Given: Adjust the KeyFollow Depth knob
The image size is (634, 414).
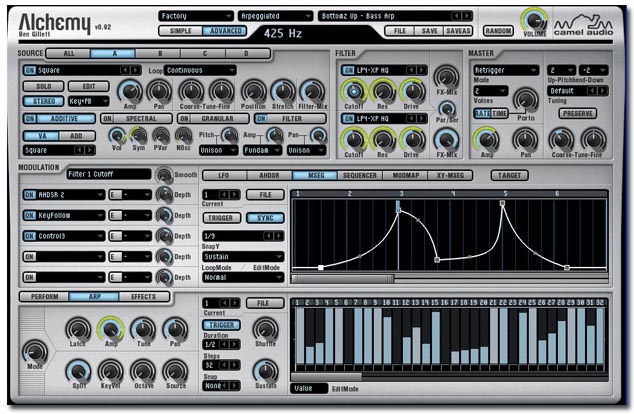Looking at the screenshot, I should pos(164,215).
